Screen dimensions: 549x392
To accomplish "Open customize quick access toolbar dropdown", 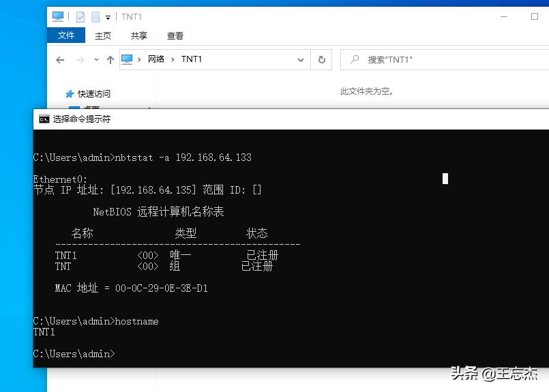I will coord(108,17).
